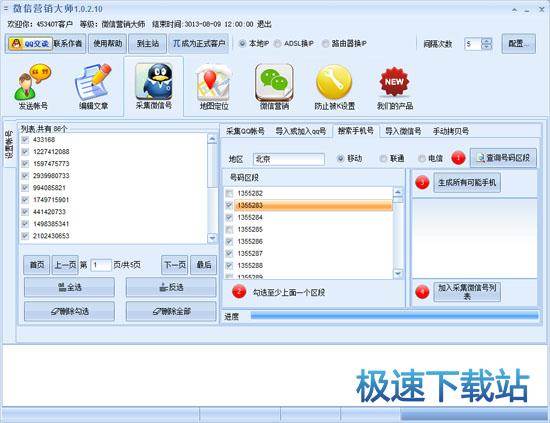Click 号码区段 list scroll down arrow
The width and height of the screenshot is (550, 423).
pos(398,273)
